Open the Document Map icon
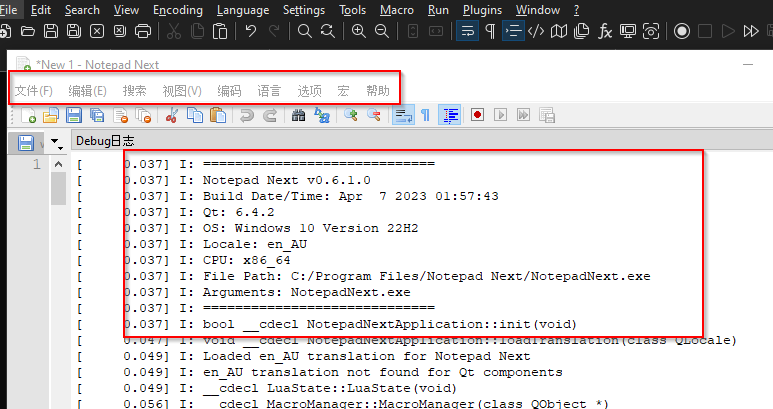Image resolution: width=773 pixels, height=409 pixels. (x=559, y=32)
